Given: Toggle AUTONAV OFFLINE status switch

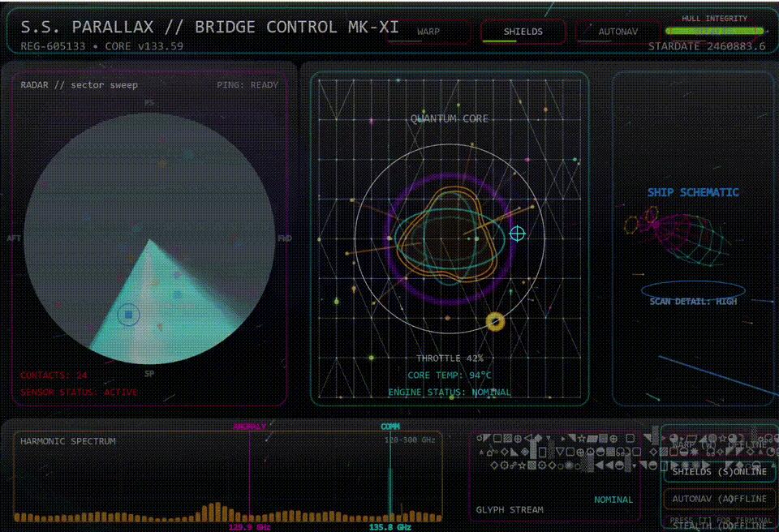Looking at the screenshot, I should click(x=719, y=500).
